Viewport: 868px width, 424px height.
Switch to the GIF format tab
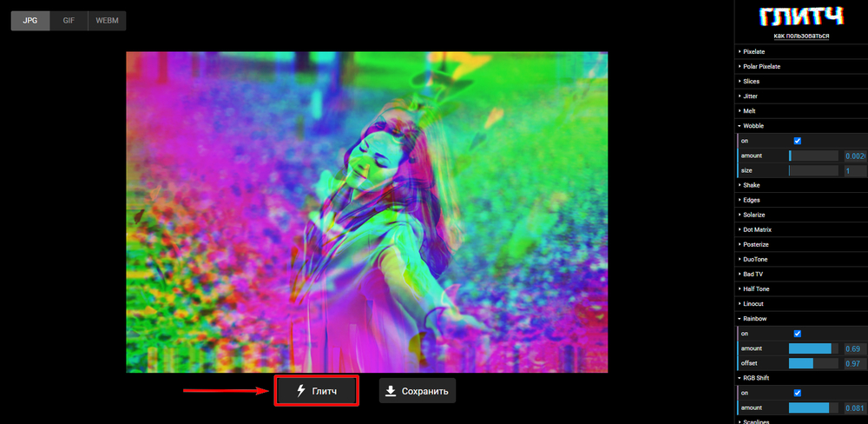tap(69, 21)
